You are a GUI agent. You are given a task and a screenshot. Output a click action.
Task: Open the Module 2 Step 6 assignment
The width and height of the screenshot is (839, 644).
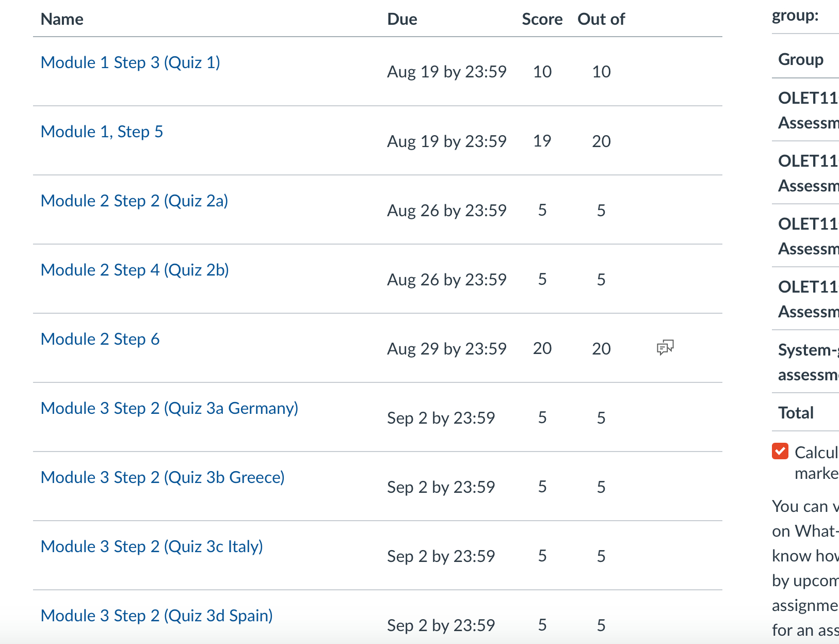[x=100, y=339]
